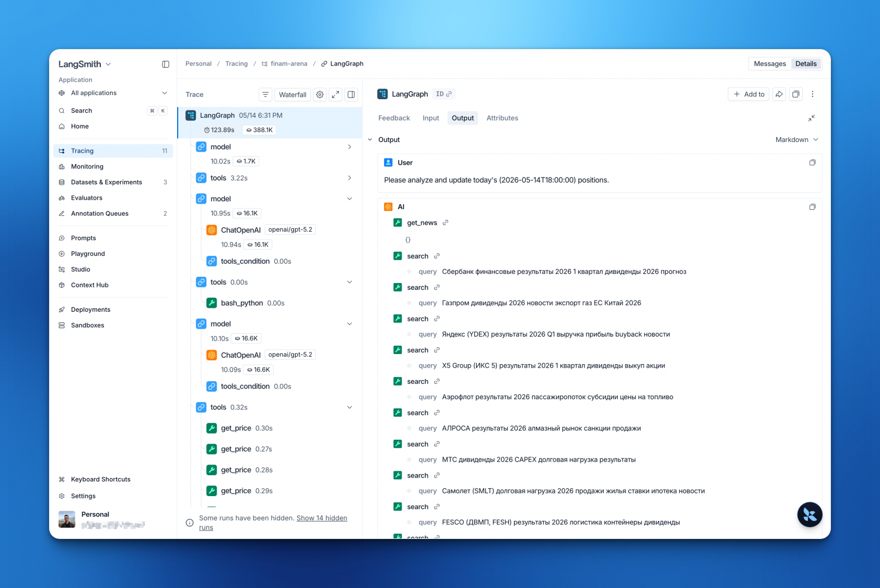Open Deployments in the sidebar
This screenshot has height=588, width=880.
(x=113, y=310)
